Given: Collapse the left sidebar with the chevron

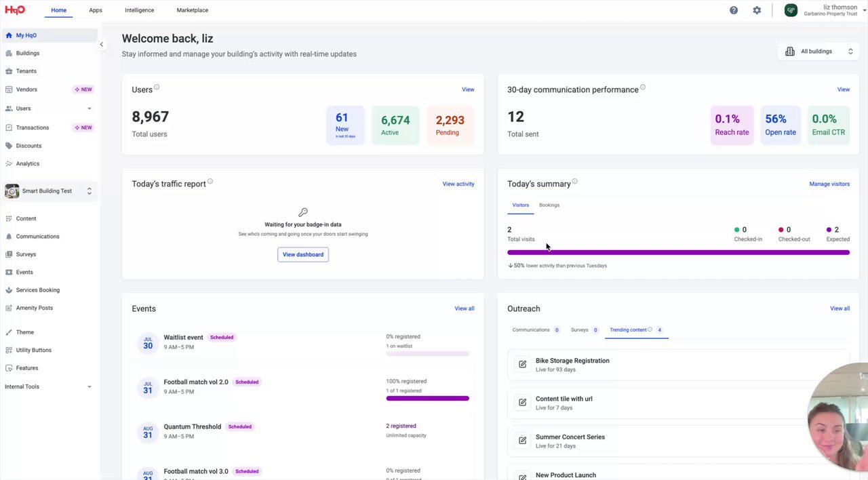Looking at the screenshot, I should (x=102, y=45).
